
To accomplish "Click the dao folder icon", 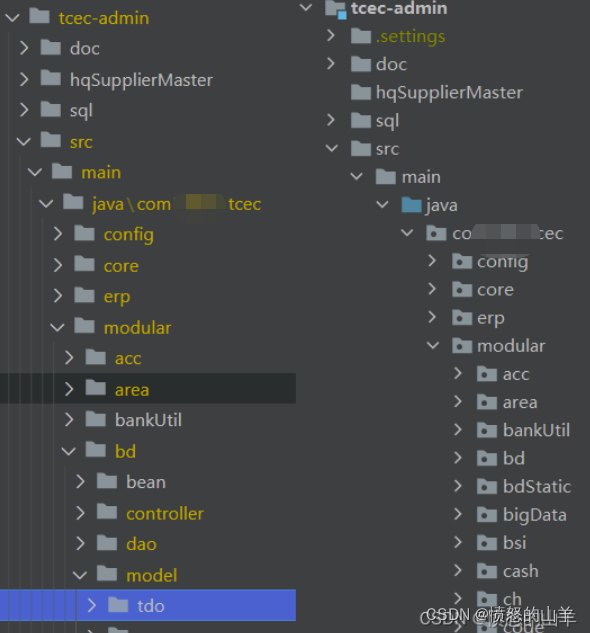I will click(x=107, y=543).
